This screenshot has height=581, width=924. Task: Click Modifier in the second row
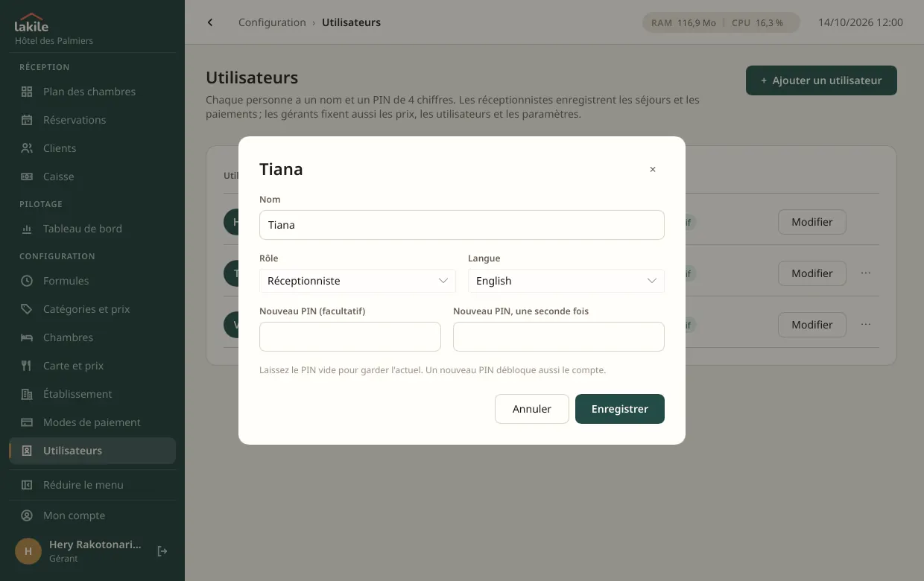coord(812,273)
